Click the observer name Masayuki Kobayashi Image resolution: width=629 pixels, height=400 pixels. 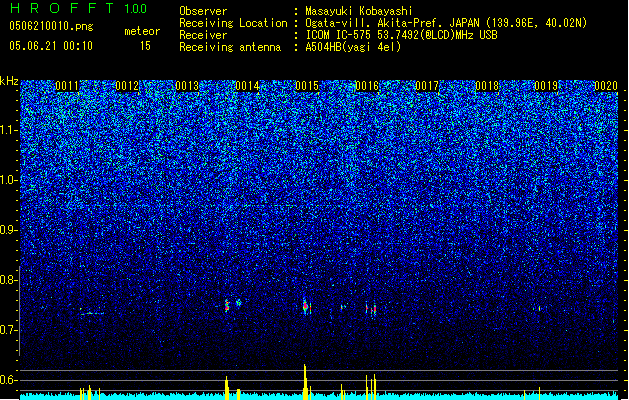click(x=359, y=11)
